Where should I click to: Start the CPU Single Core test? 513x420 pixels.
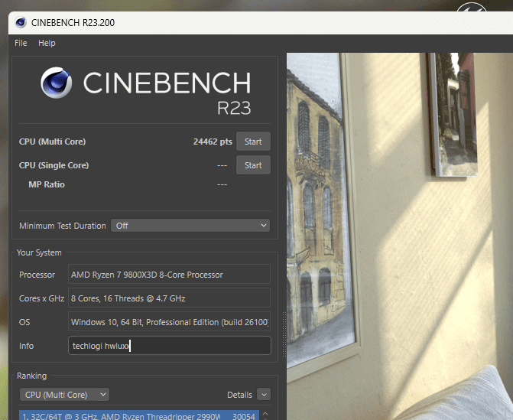pos(253,165)
